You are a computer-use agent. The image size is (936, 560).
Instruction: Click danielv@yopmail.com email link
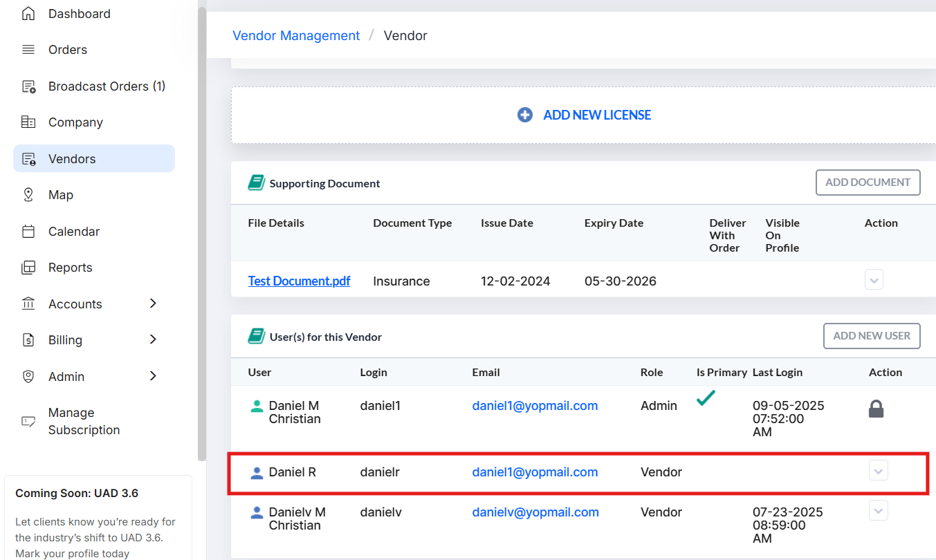pyautogui.click(x=535, y=512)
